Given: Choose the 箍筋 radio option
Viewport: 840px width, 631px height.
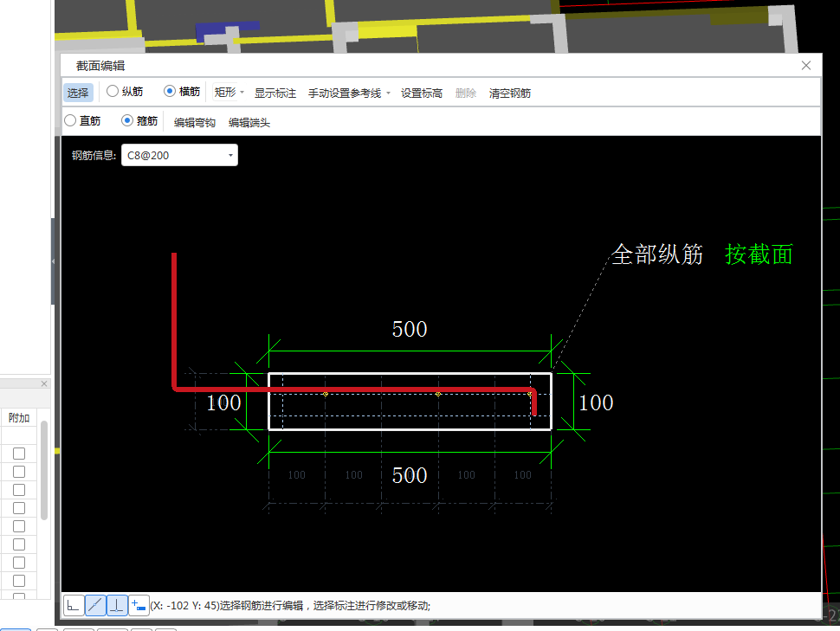Looking at the screenshot, I should tap(139, 121).
